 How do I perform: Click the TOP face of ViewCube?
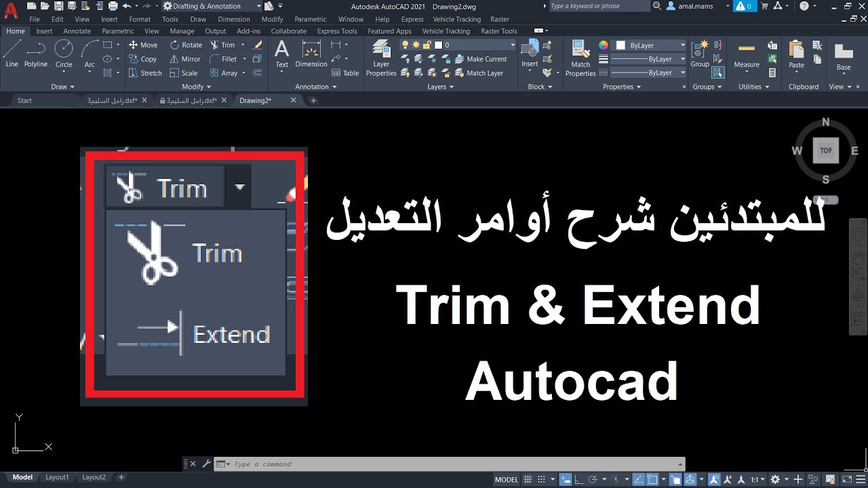click(x=825, y=150)
